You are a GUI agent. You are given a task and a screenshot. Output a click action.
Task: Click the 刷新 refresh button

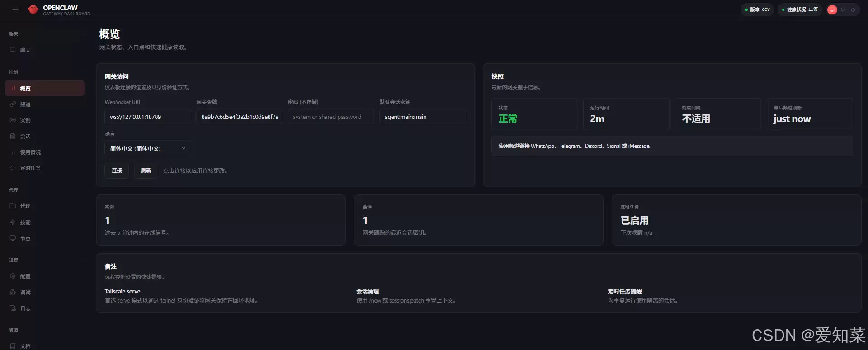click(146, 170)
